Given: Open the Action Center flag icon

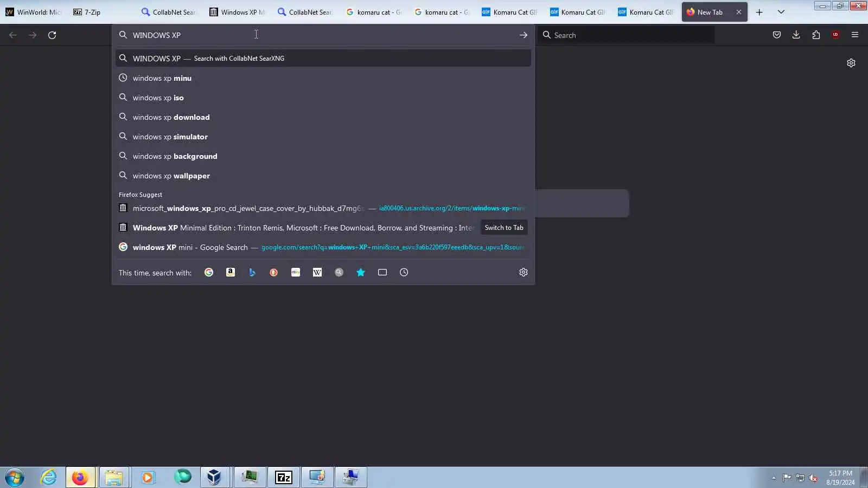Looking at the screenshot, I should [x=787, y=478].
